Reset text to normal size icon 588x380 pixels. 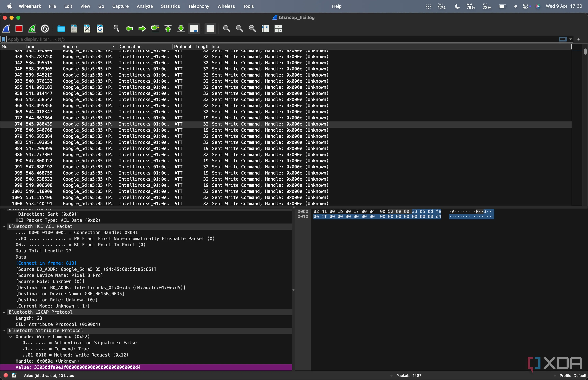(252, 29)
